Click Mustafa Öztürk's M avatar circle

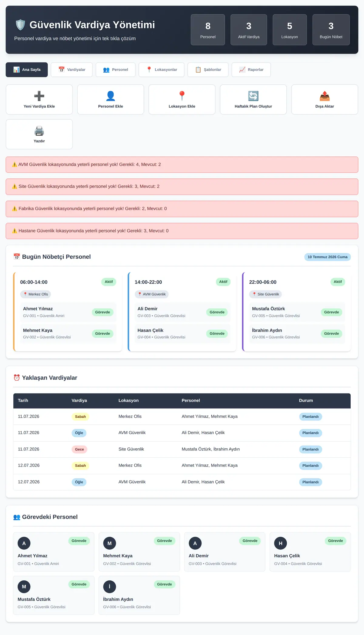click(x=24, y=587)
